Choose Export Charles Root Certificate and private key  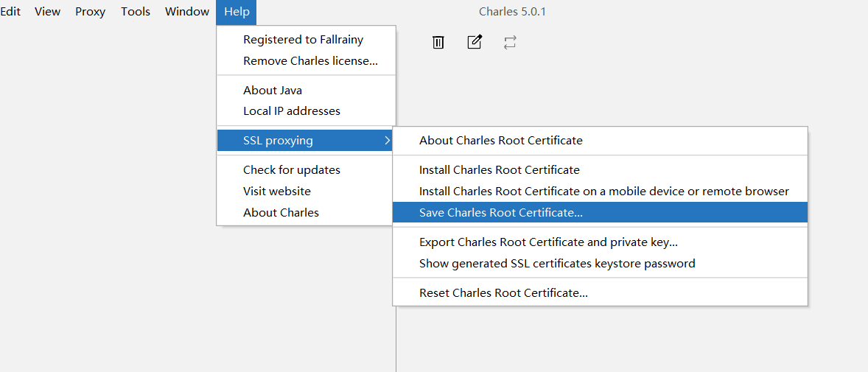(600, 242)
